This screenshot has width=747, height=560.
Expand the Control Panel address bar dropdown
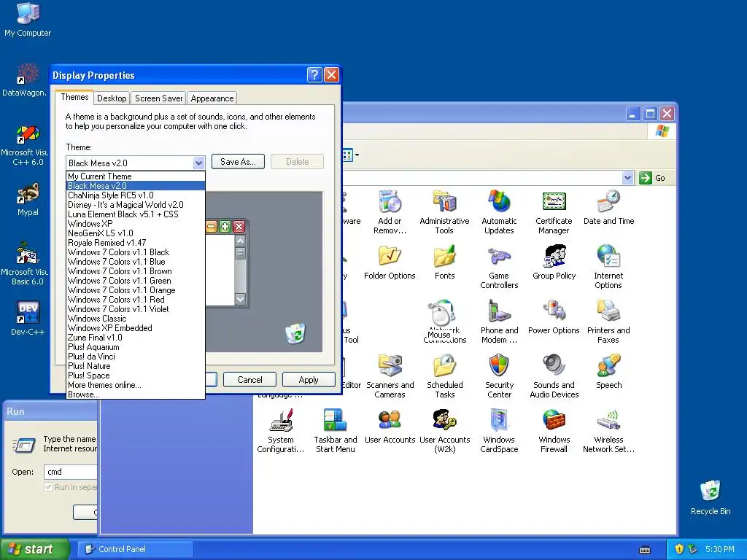click(x=628, y=178)
